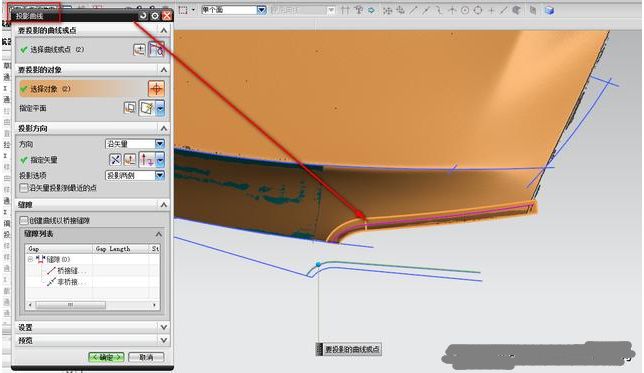Click the point on face snap icon
The width and height of the screenshot is (644, 373).
tap(517, 10)
